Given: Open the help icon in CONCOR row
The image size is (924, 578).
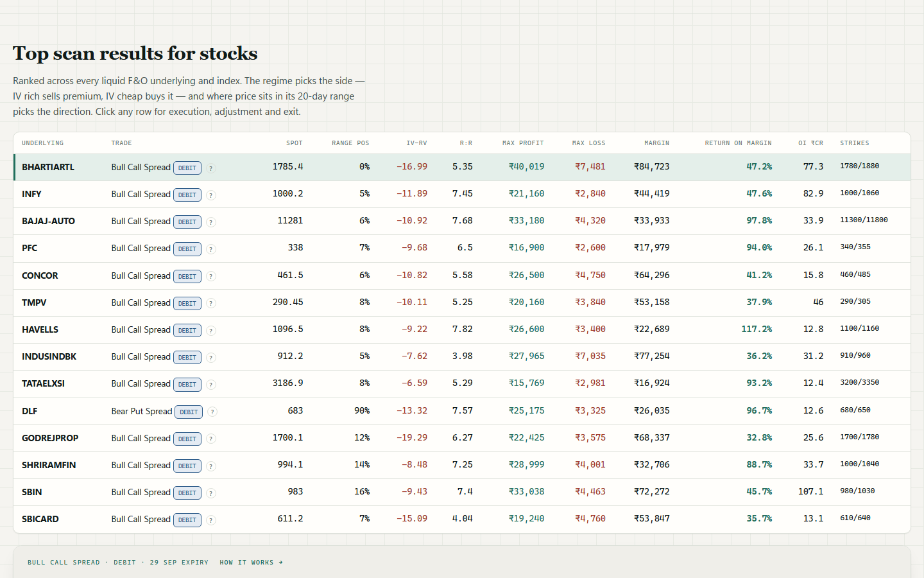Looking at the screenshot, I should (211, 277).
